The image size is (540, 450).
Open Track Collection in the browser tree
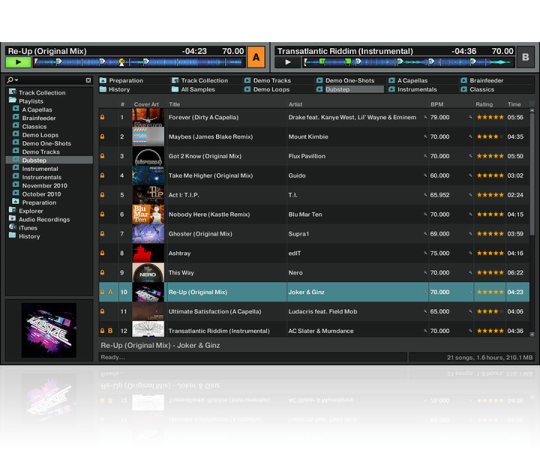42,93
